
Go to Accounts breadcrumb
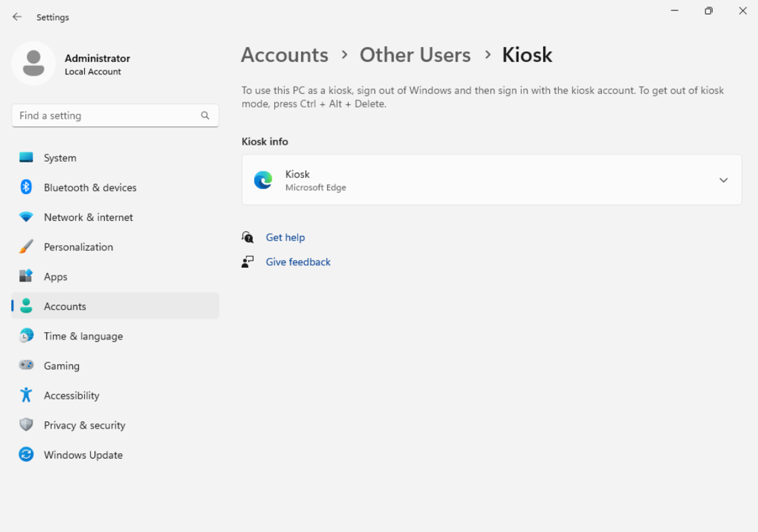click(285, 54)
